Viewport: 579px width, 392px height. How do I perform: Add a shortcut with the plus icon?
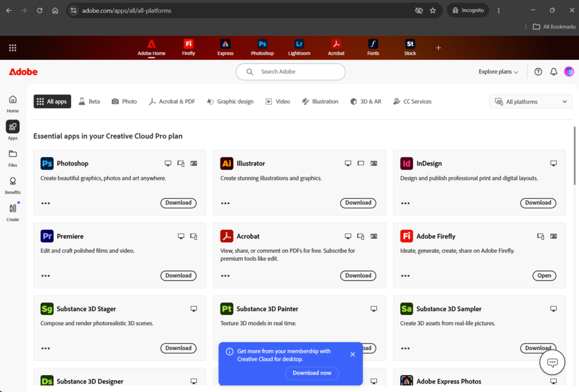(x=438, y=48)
